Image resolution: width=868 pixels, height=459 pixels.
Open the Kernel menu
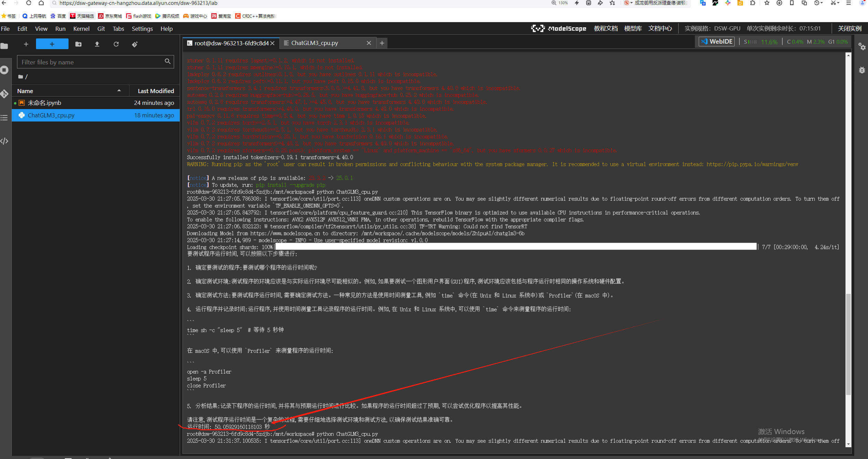81,29
